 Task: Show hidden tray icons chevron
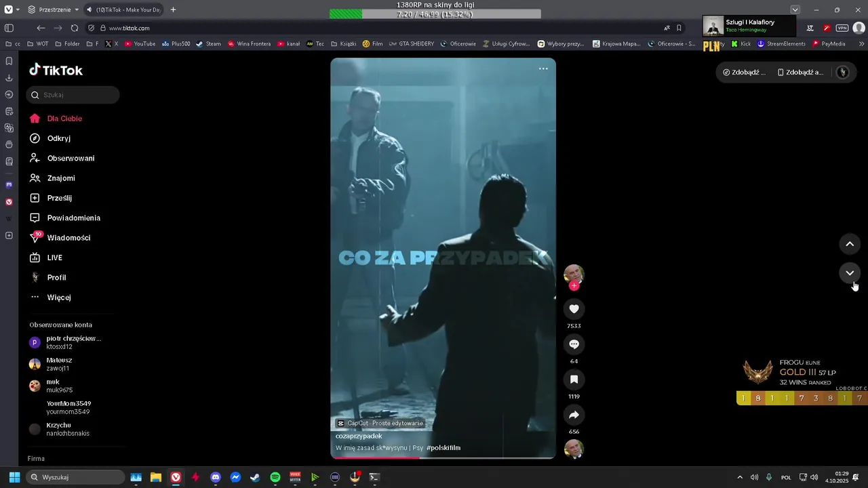point(739,477)
